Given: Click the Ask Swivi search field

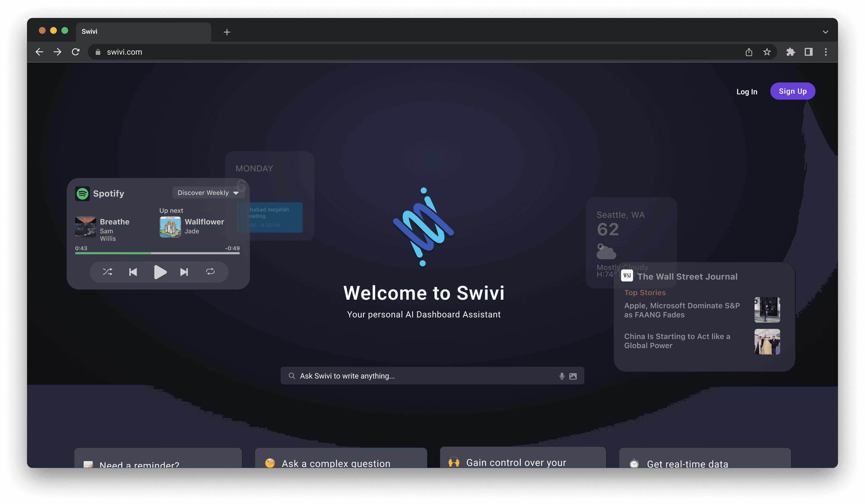Looking at the screenshot, I should point(432,376).
